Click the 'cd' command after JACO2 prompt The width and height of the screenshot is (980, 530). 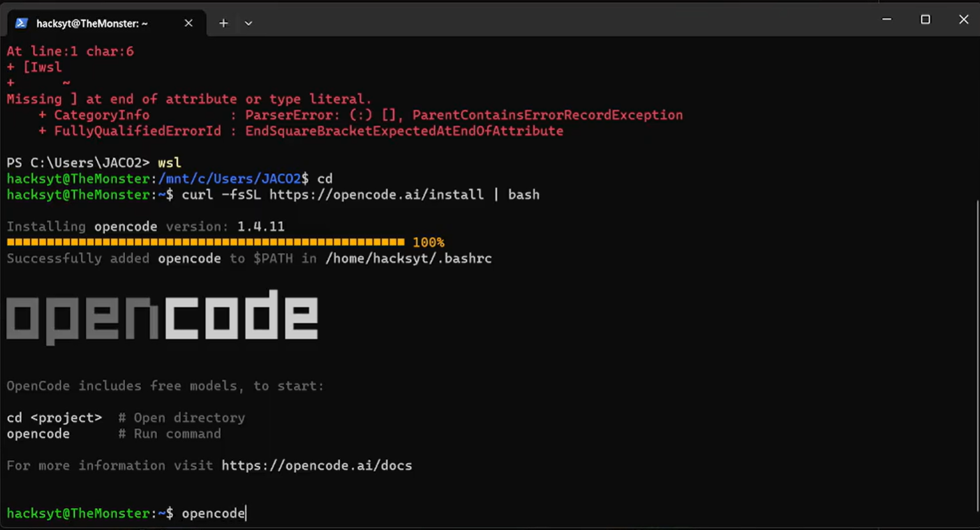[x=325, y=179]
